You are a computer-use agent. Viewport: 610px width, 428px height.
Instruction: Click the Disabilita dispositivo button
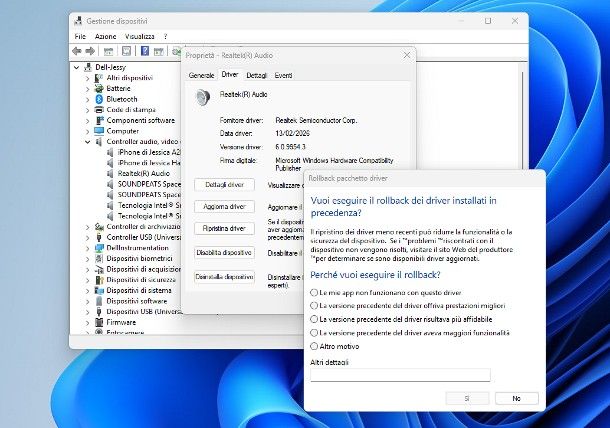[224, 253]
